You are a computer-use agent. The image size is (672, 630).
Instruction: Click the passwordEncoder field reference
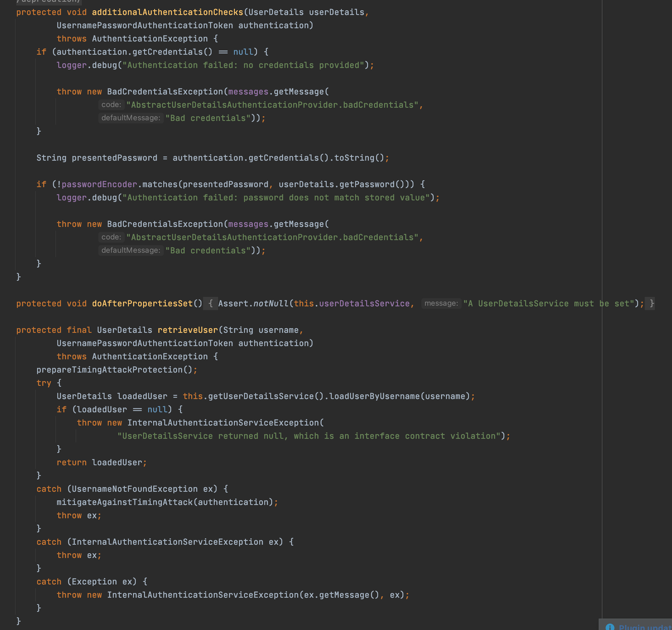(99, 184)
